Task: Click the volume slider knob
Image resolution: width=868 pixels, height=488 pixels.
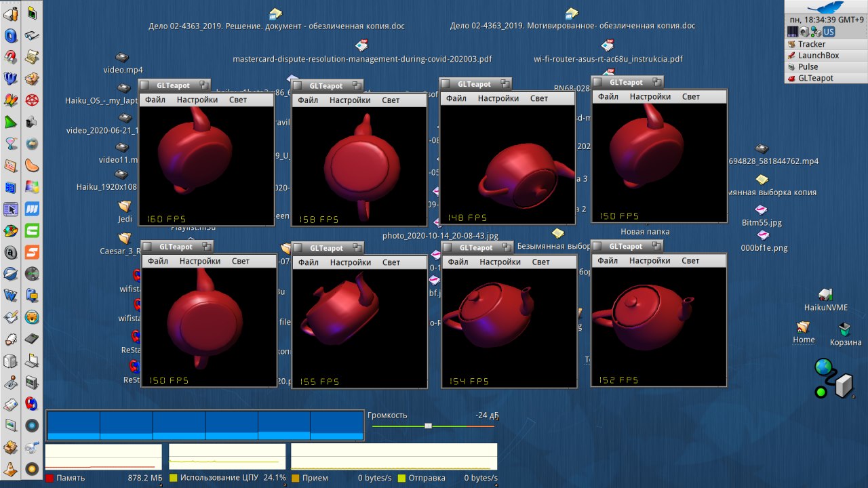Action: (x=428, y=426)
